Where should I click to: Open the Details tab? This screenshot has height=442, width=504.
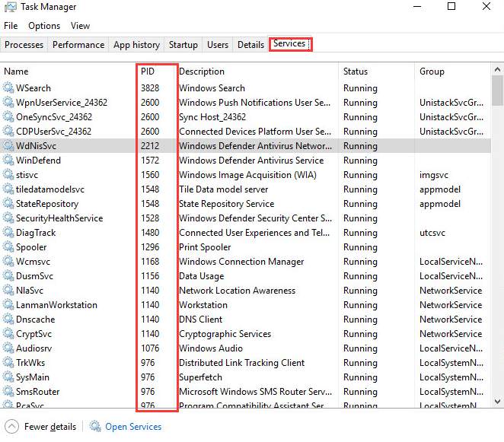(x=250, y=45)
